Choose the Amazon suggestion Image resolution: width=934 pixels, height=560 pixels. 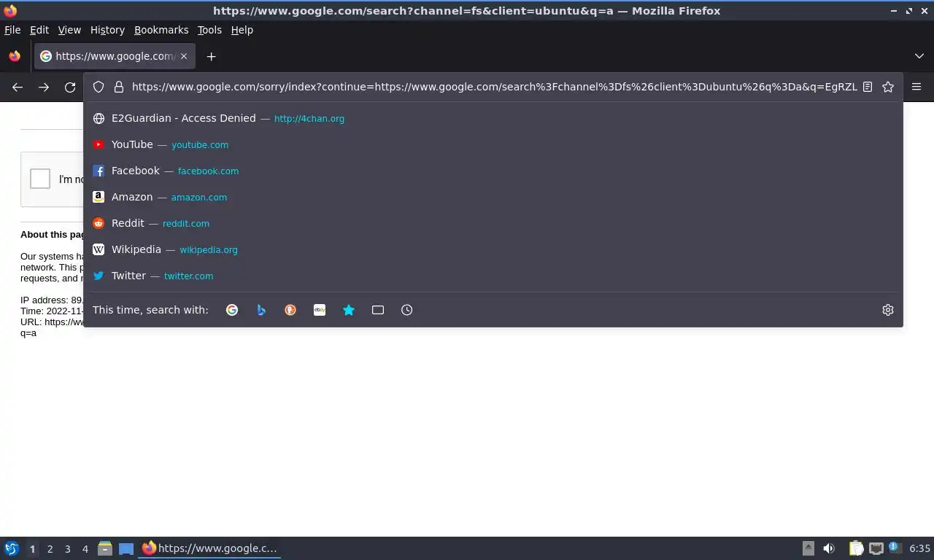pos(493,197)
